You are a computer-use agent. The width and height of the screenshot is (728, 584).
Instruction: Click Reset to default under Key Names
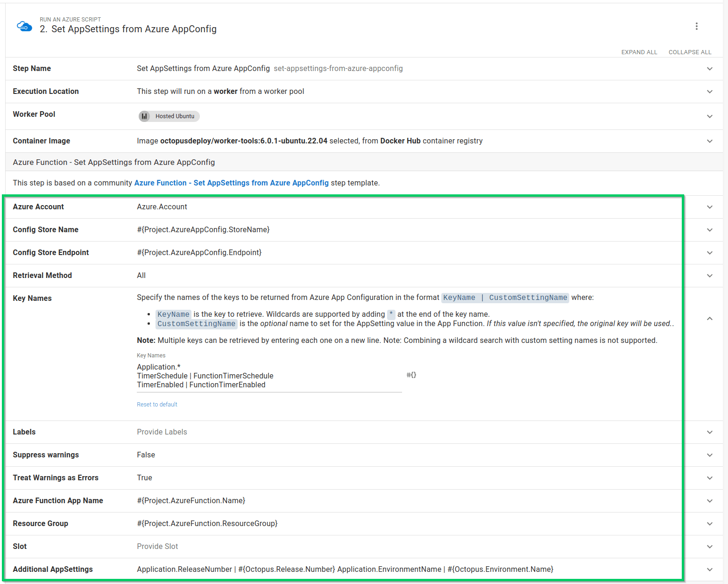[x=157, y=404]
